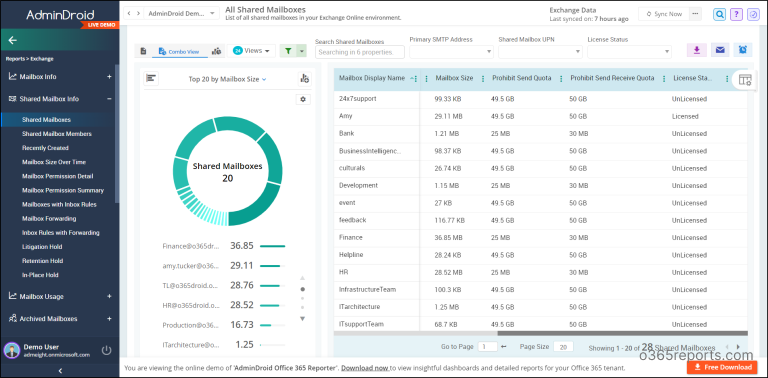The image size is (768, 378).
Task: Open Mailbox Forwarding report
Action: [x=49, y=218]
